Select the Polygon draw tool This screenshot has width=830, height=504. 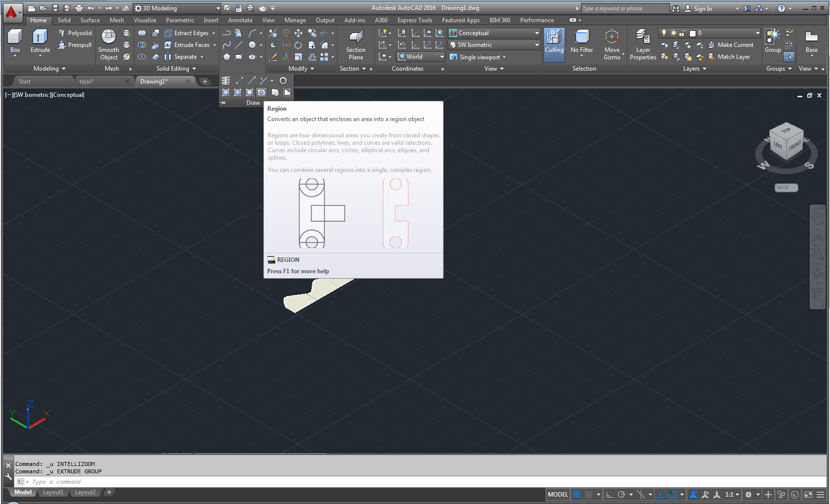227,57
